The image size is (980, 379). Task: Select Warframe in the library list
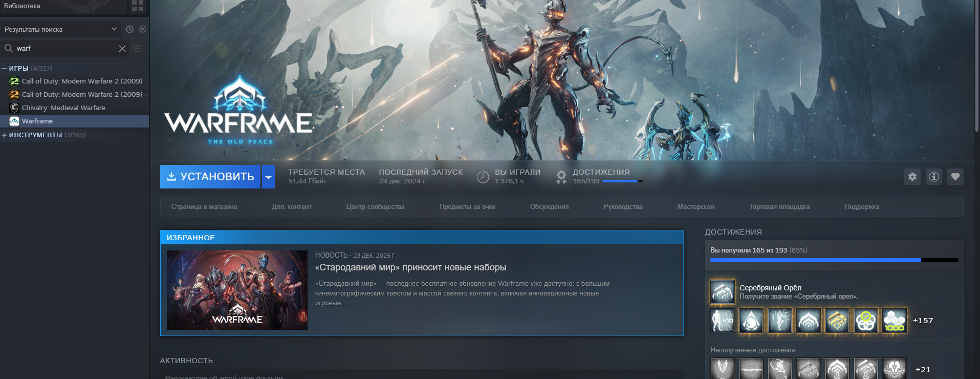[75, 121]
